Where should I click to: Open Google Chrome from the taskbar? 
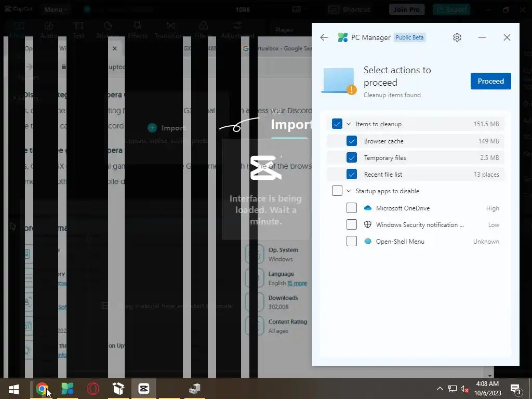(42, 389)
